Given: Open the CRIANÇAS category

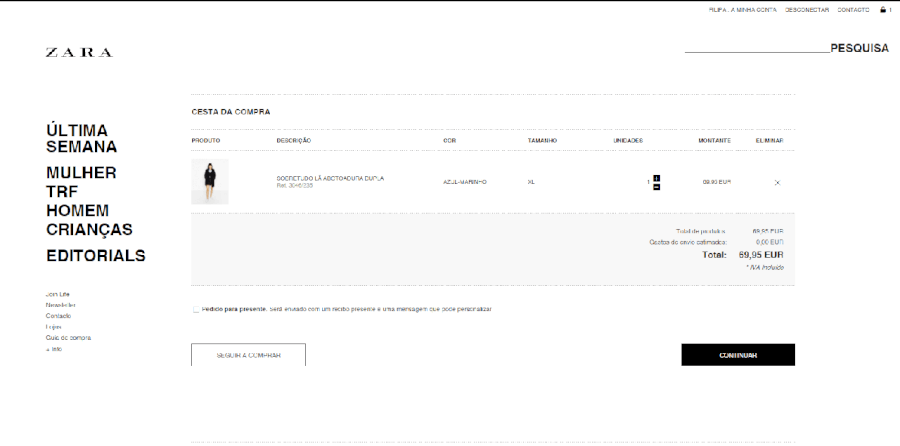Looking at the screenshot, I should click(x=90, y=230).
